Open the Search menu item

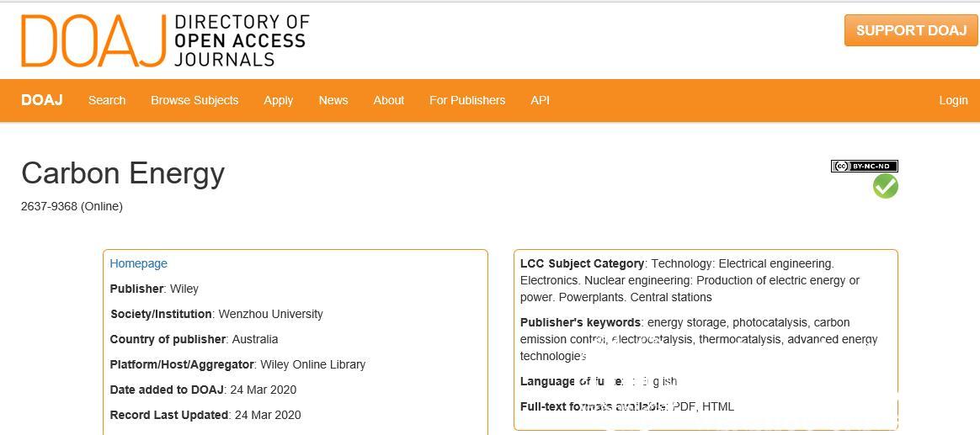[x=107, y=100]
